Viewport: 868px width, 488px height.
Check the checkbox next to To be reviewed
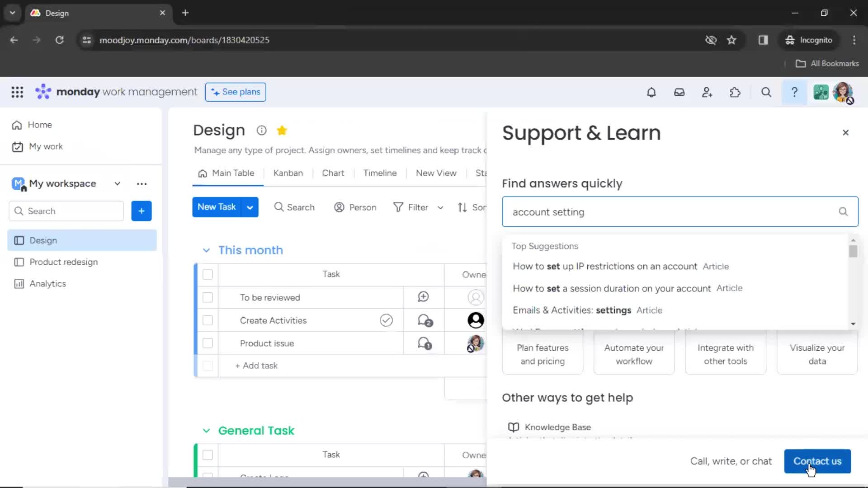tap(208, 297)
